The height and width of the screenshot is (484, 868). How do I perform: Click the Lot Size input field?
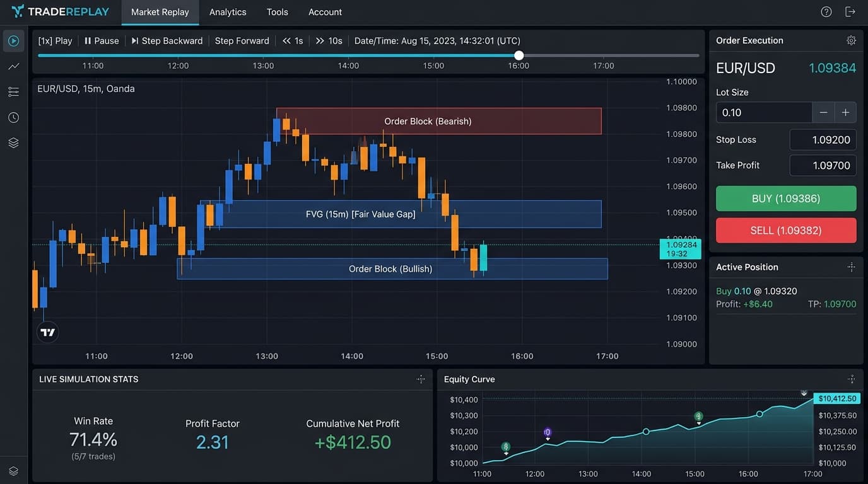coord(764,113)
